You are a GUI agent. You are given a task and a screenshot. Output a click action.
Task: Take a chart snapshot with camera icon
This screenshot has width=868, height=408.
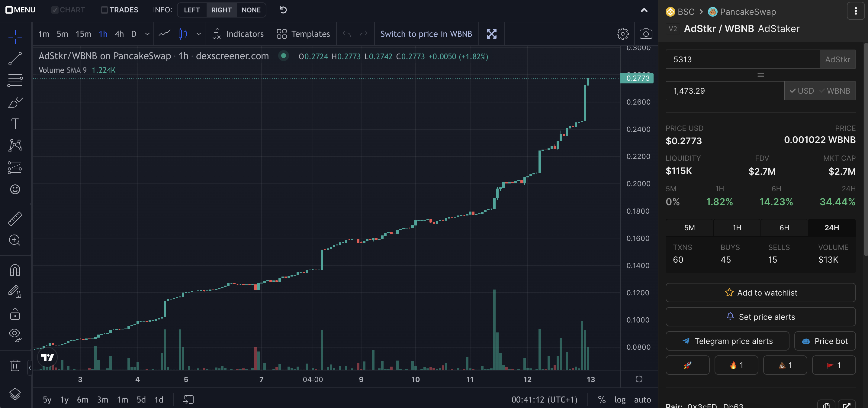[646, 34]
